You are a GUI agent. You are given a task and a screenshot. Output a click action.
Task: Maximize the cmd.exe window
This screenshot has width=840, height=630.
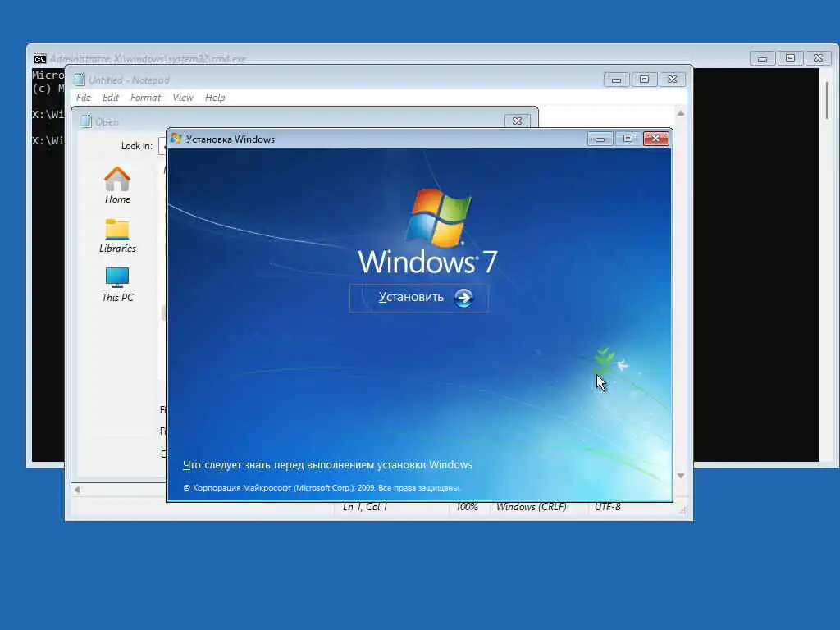[x=790, y=58]
